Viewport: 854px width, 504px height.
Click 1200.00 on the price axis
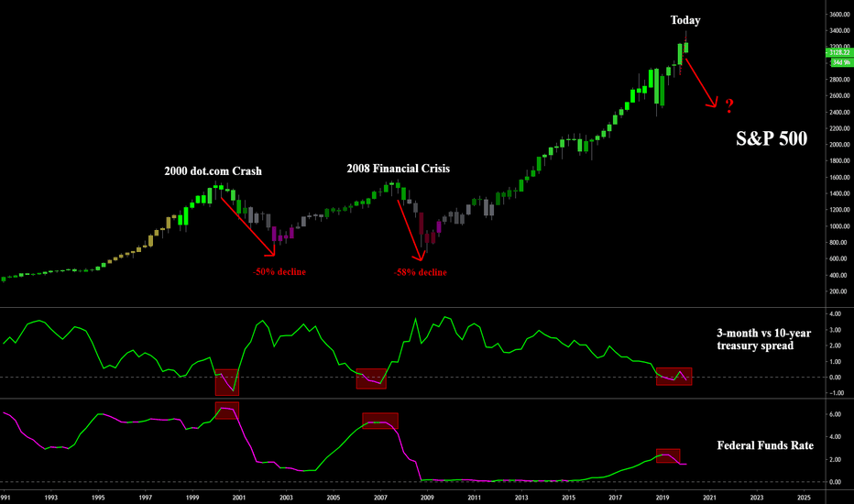(839, 210)
